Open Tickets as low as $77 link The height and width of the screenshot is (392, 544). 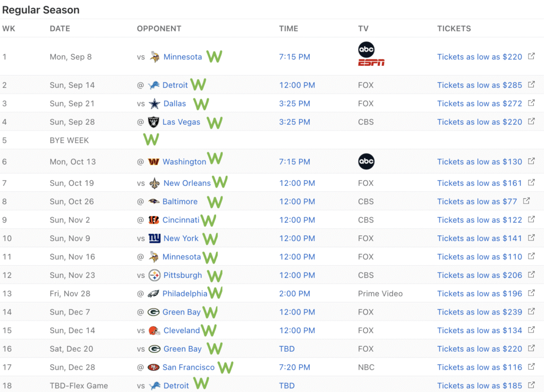coord(477,201)
